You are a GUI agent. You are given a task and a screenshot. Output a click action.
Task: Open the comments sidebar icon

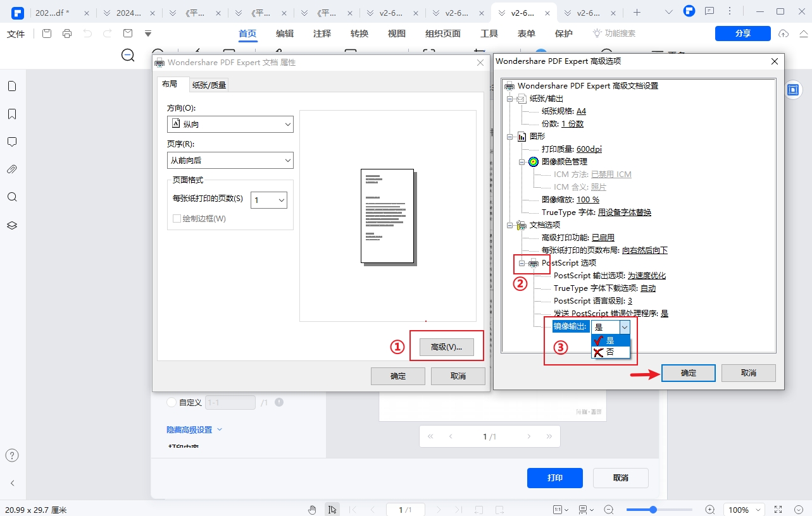(12, 142)
